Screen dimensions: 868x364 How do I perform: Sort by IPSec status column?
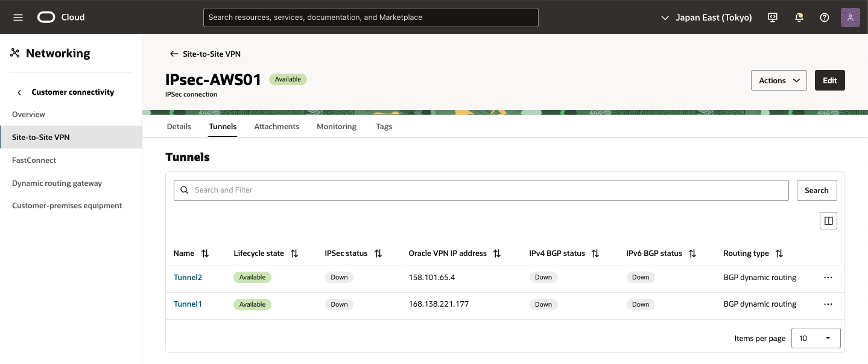pyautogui.click(x=378, y=254)
